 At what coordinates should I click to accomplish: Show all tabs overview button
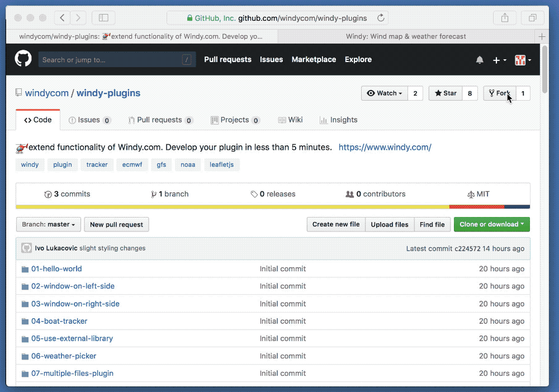[x=532, y=18]
